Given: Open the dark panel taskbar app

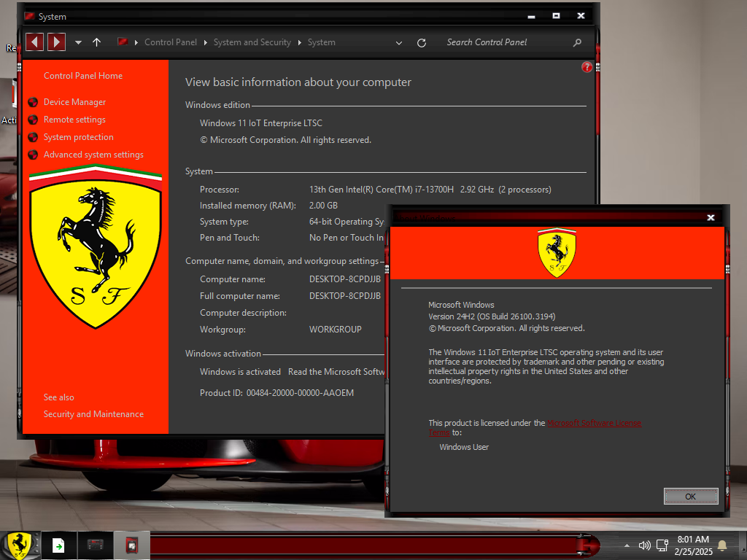Looking at the screenshot, I should pos(96,545).
